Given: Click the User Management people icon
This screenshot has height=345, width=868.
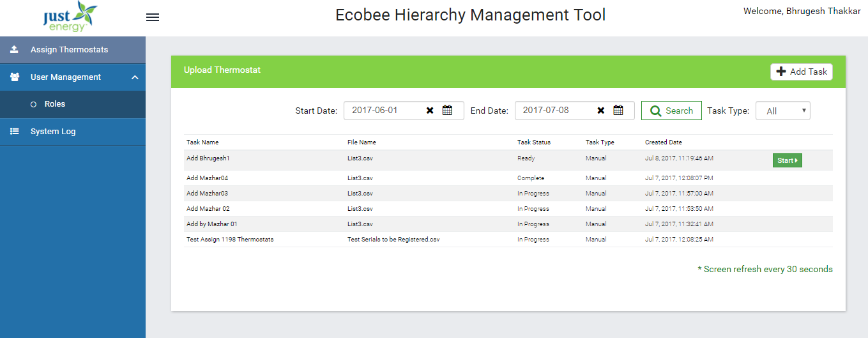Looking at the screenshot, I should click(15, 77).
